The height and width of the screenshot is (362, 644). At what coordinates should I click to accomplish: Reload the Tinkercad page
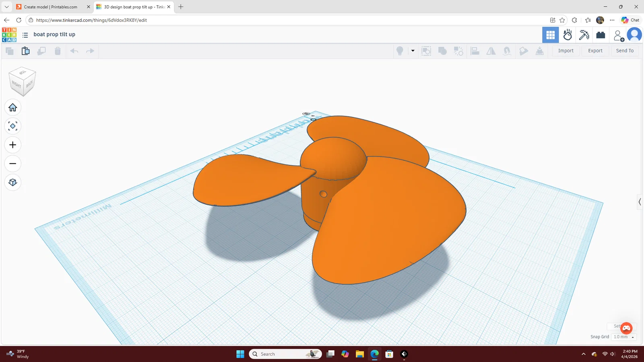pos(19,20)
